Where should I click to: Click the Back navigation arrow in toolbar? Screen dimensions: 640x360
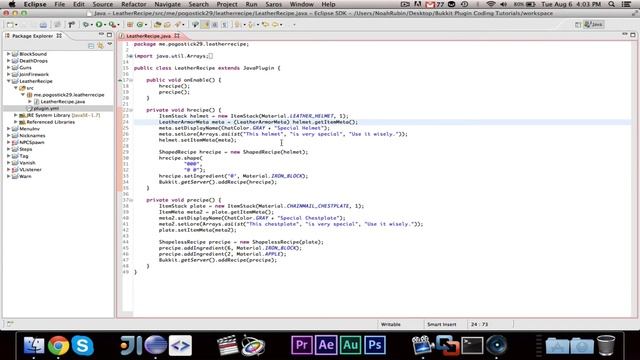[265, 24]
